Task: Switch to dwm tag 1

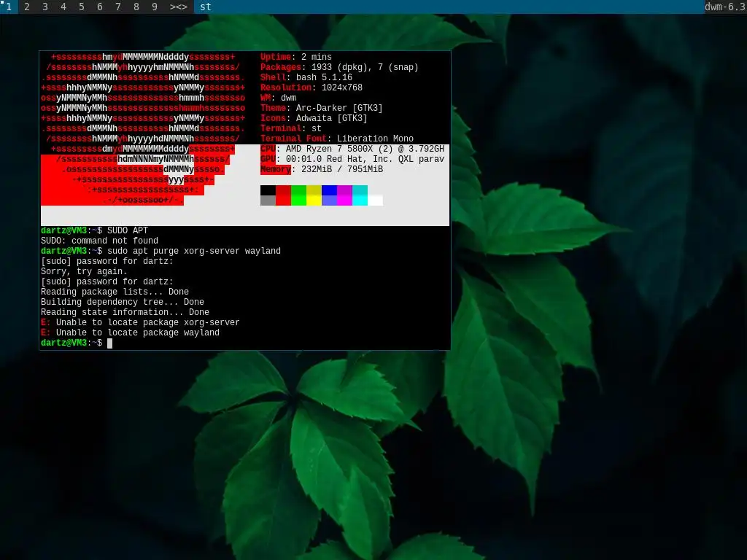Action: pyautogui.click(x=9, y=7)
